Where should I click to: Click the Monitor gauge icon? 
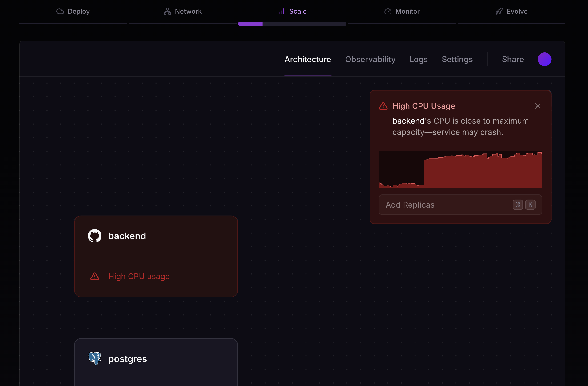[388, 11]
